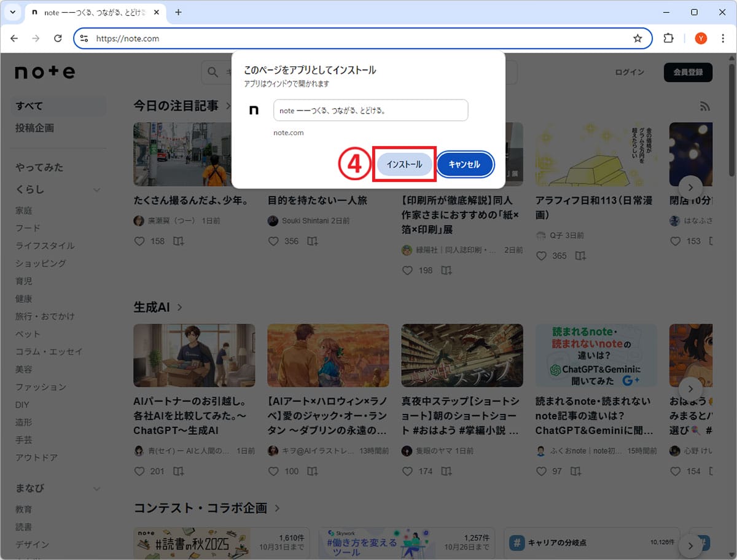Screen dimensions: 737x560
Task: Click the orange Y profile avatar
Action: click(701, 38)
